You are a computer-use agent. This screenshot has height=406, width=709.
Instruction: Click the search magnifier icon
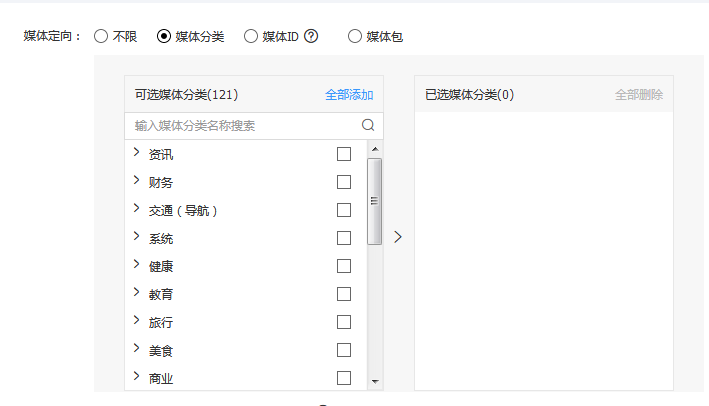(x=368, y=125)
